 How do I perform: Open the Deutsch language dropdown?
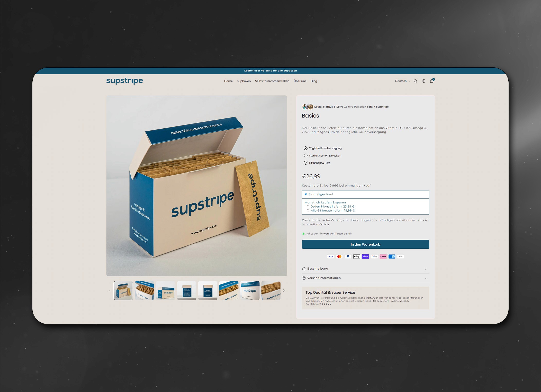[x=402, y=81]
